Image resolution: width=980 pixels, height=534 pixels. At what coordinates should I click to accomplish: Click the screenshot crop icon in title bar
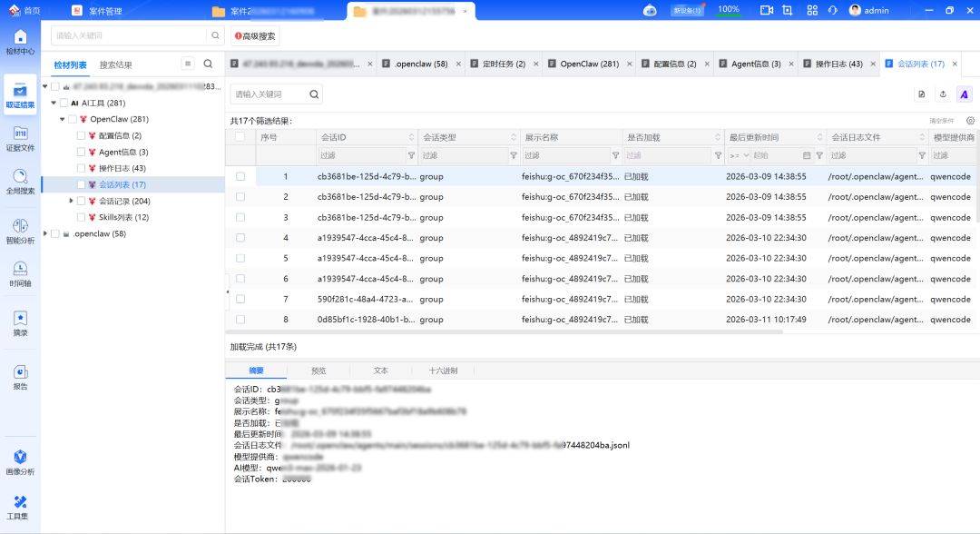click(787, 10)
